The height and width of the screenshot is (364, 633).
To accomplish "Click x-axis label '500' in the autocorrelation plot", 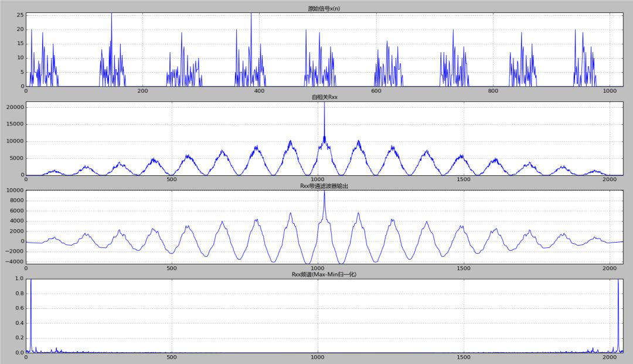I will pyautogui.click(x=172, y=179).
